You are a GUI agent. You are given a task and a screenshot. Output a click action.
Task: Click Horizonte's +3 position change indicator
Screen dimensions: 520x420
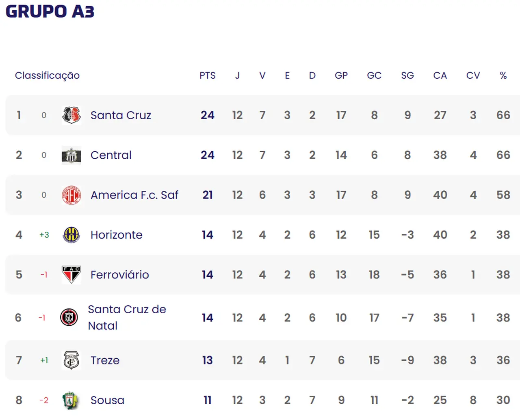coord(44,235)
